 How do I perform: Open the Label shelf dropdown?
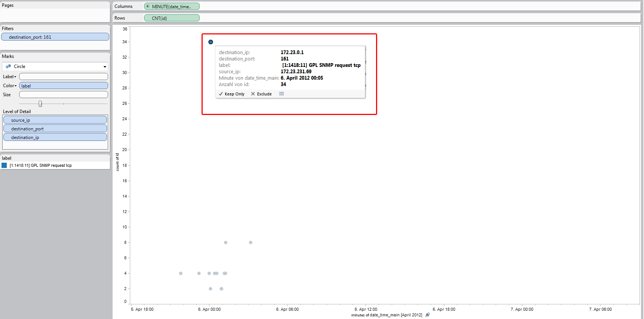point(15,77)
